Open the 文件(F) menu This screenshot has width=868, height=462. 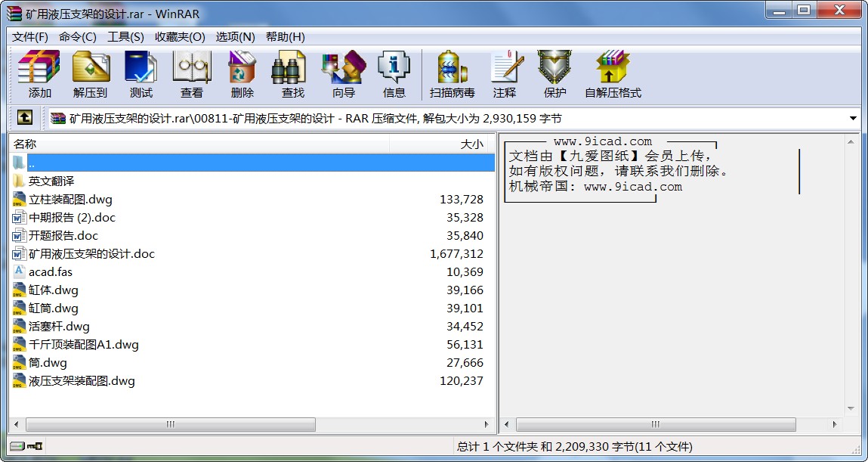30,37
